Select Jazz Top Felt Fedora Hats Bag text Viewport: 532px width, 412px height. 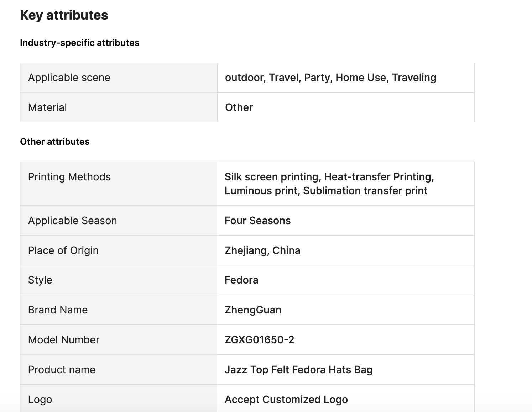coord(299,370)
